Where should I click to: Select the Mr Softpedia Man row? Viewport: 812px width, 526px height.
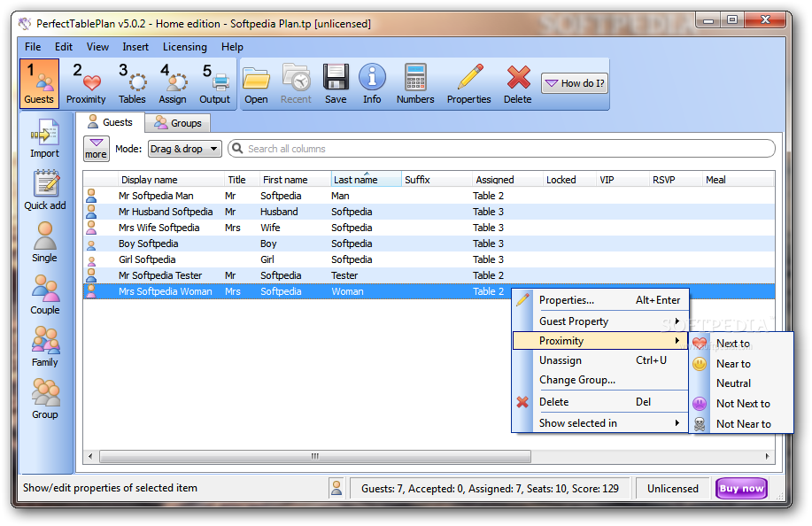click(429, 196)
